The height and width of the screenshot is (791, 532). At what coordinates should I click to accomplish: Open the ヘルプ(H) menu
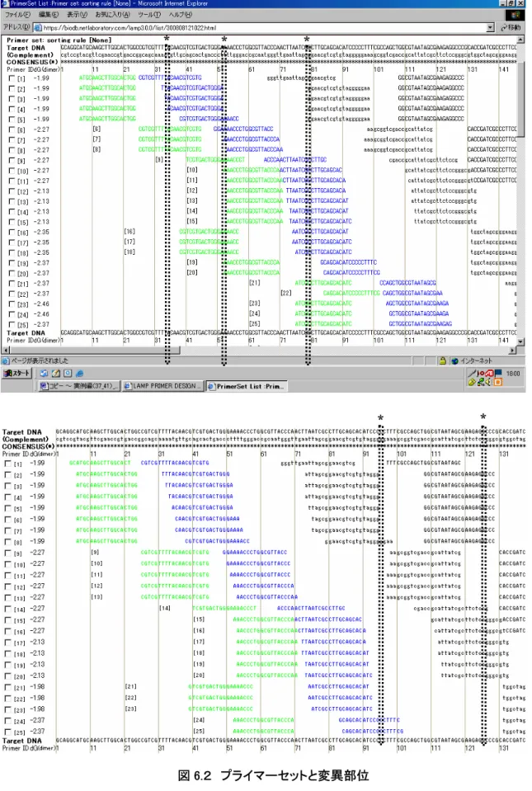click(180, 15)
